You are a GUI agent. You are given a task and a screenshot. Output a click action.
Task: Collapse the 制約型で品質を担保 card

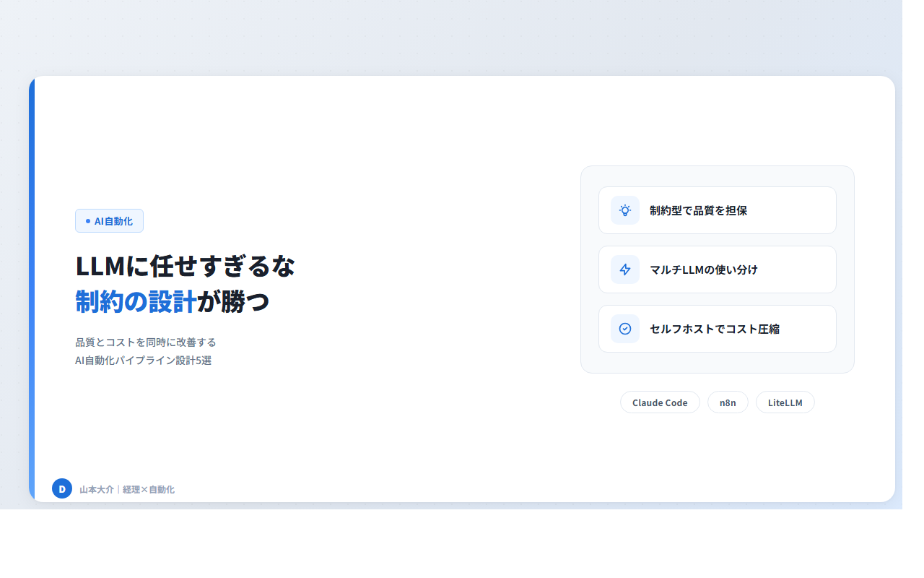click(x=717, y=210)
